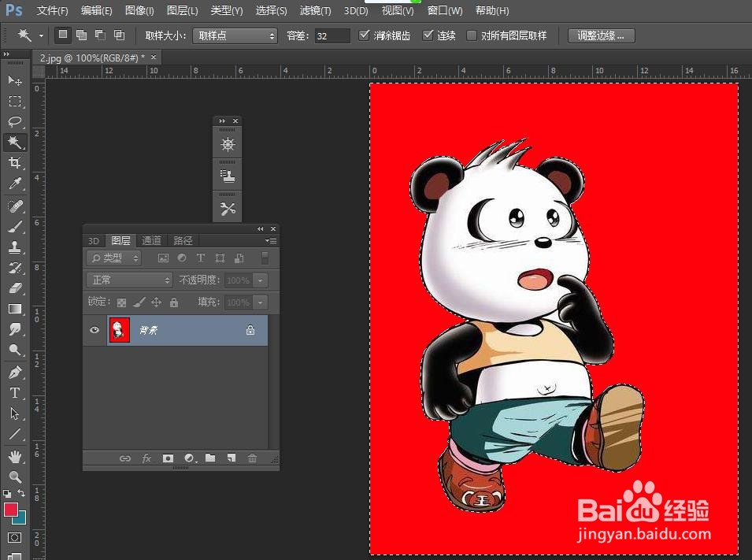Open blend mode 正常 dropdown
752x560 pixels.
click(x=129, y=280)
